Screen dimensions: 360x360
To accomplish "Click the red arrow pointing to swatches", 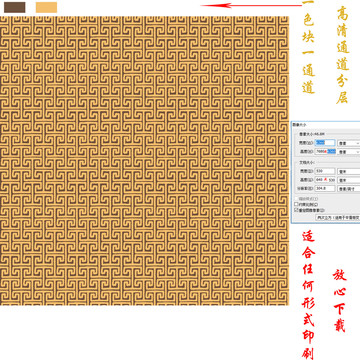I will click(251, 5).
